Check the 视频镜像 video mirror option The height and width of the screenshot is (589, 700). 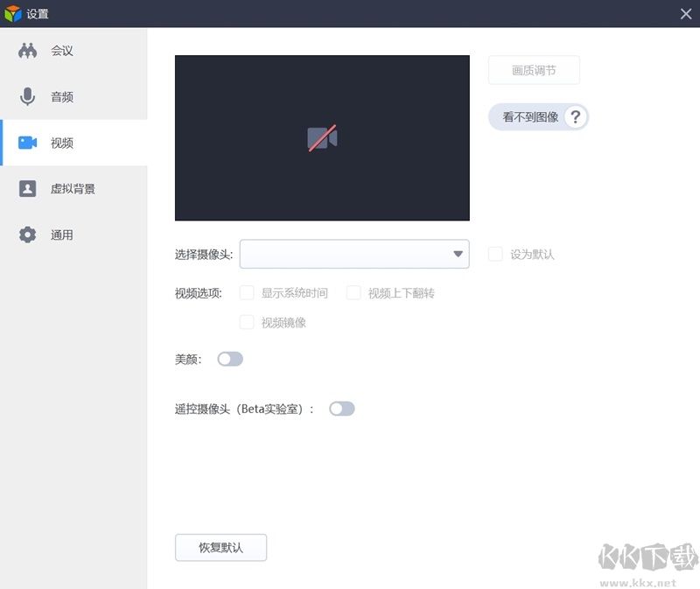click(247, 323)
